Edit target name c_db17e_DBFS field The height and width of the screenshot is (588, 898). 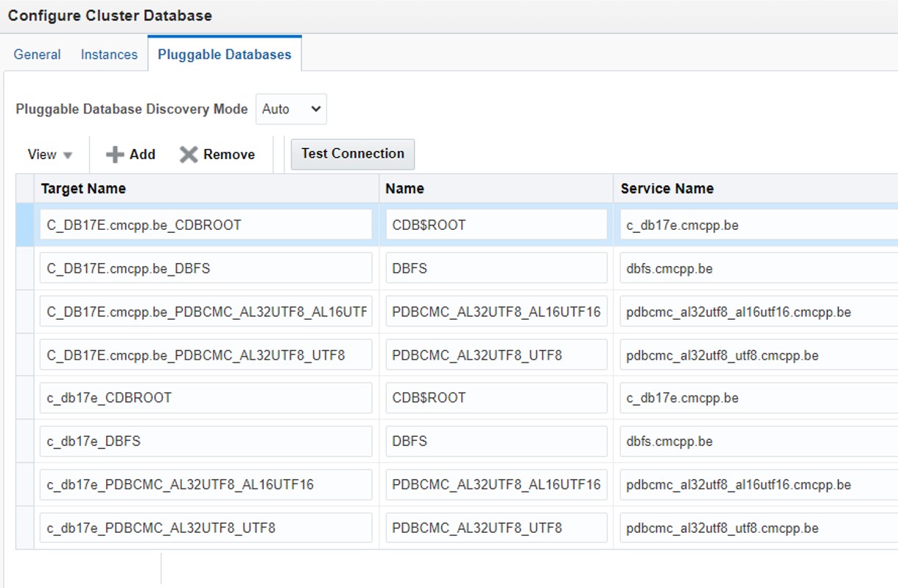[x=206, y=441]
